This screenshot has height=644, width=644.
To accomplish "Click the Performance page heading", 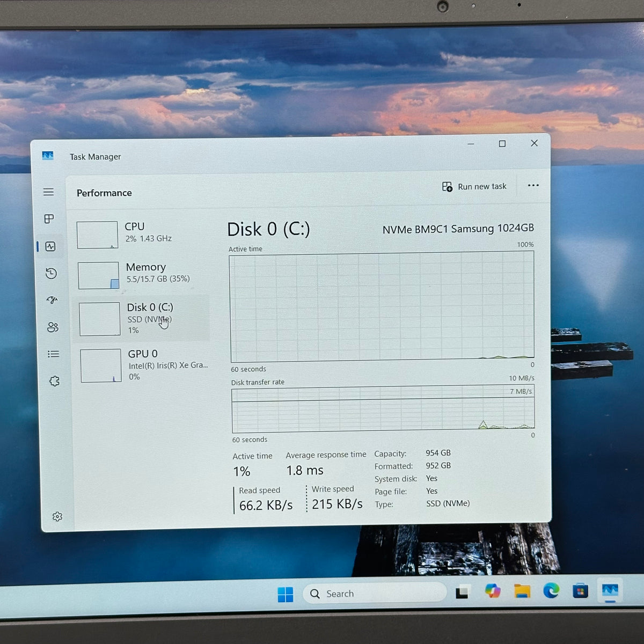I will point(104,193).
